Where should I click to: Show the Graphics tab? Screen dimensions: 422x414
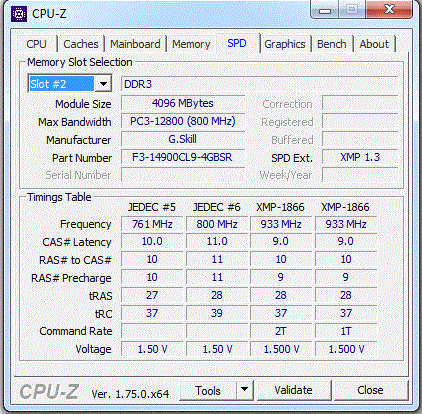pyautogui.click(x=285, y=44)
